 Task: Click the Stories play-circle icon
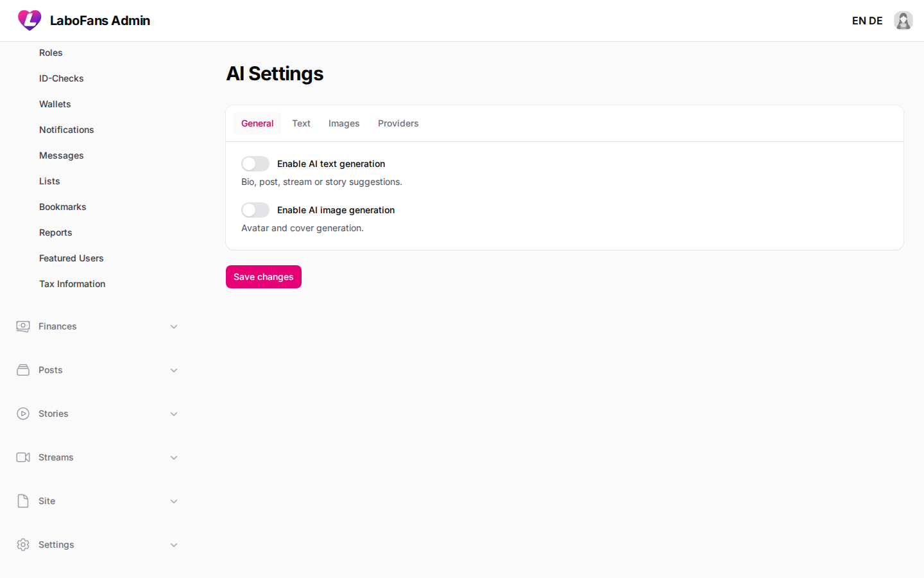pyautogui.click(x=23, y=414)
